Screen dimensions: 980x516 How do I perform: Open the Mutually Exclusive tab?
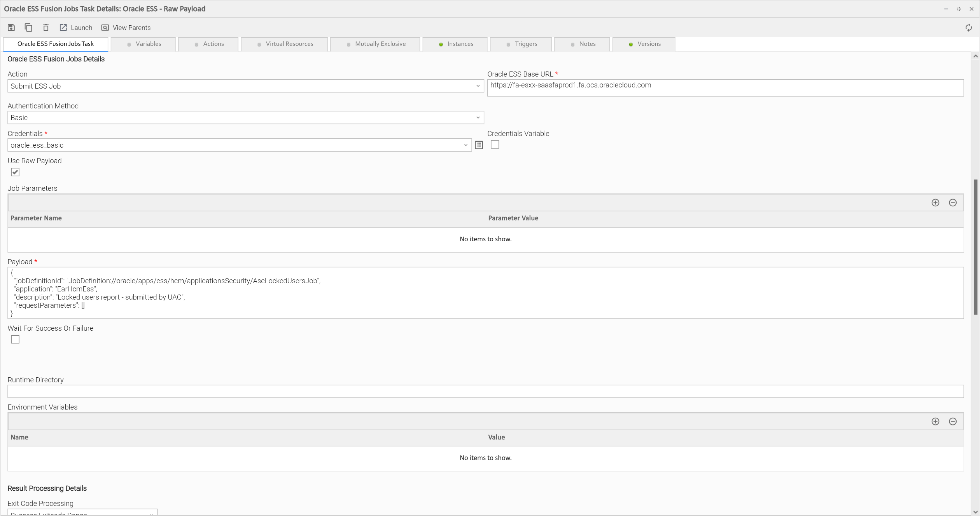[375, 44]
